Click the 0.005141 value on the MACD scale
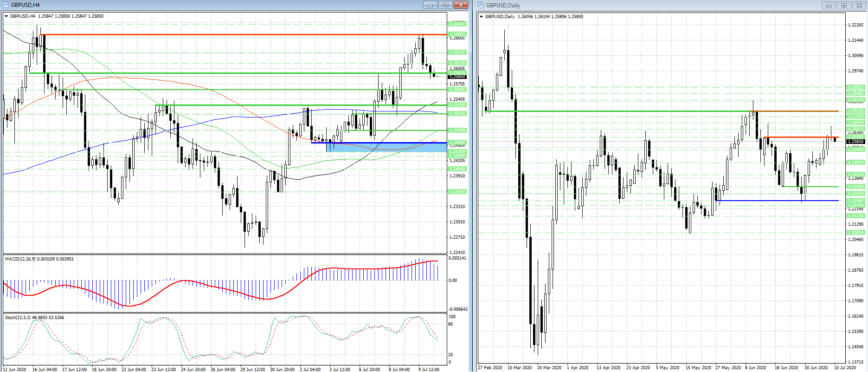The image size is (868, 372). coord(457,258)
